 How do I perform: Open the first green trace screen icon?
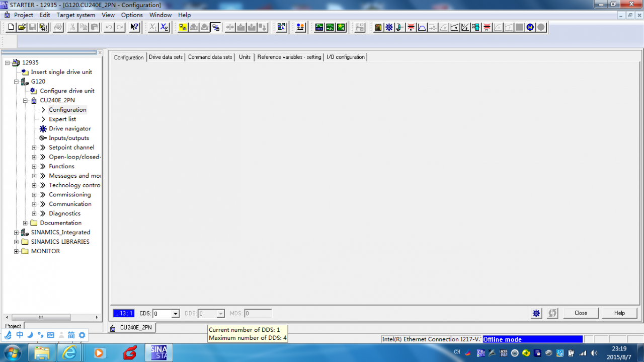point(319,27)
